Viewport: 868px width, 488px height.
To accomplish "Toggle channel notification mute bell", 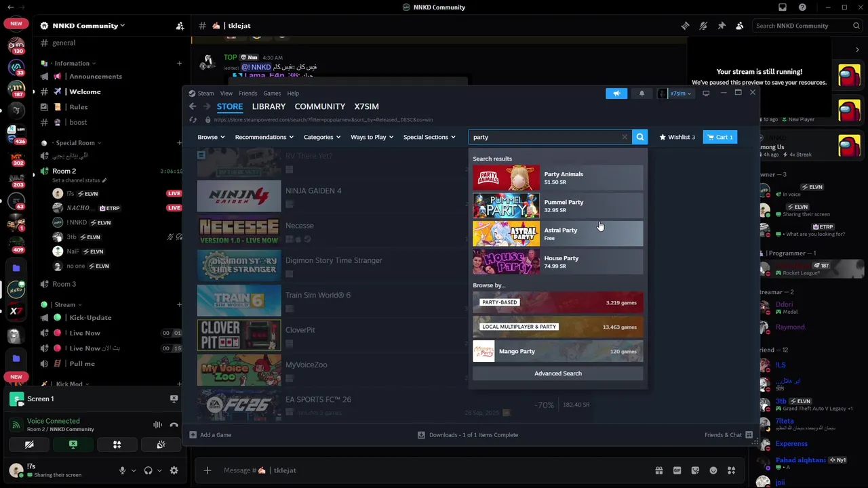I will 703,26.
